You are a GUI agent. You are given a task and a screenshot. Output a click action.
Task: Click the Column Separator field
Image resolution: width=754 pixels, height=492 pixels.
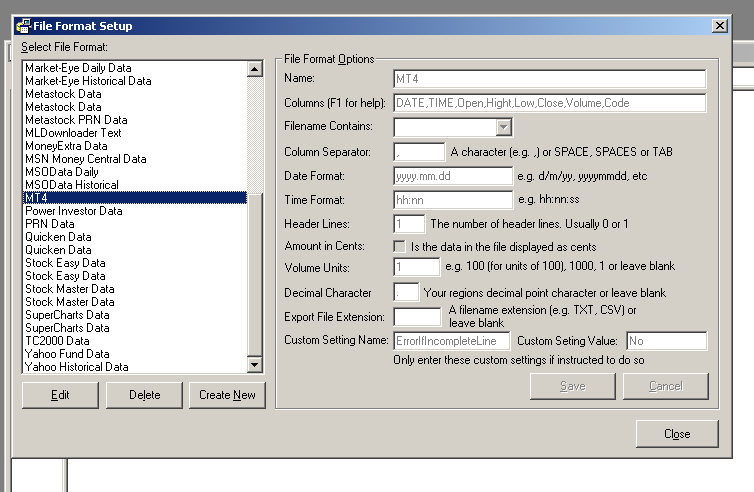click(x=419, y=152)
